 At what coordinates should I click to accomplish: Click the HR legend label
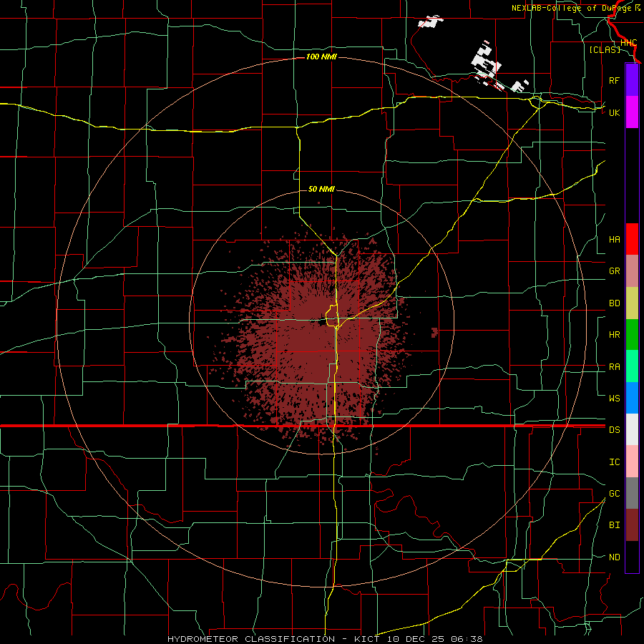[614, 335]
